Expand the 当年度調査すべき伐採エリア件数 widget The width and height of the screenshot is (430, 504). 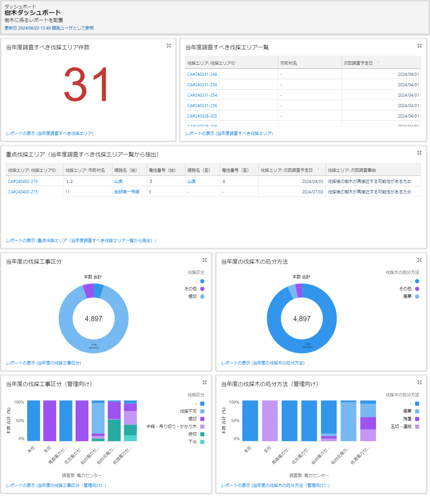click(x=169, y=46)
